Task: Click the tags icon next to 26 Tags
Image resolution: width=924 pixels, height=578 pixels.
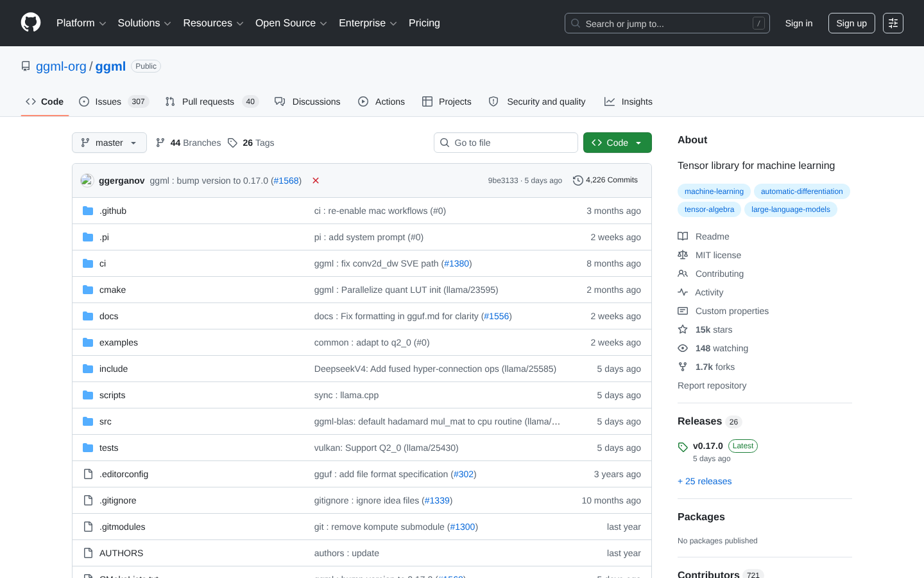Action: (232, 143)
